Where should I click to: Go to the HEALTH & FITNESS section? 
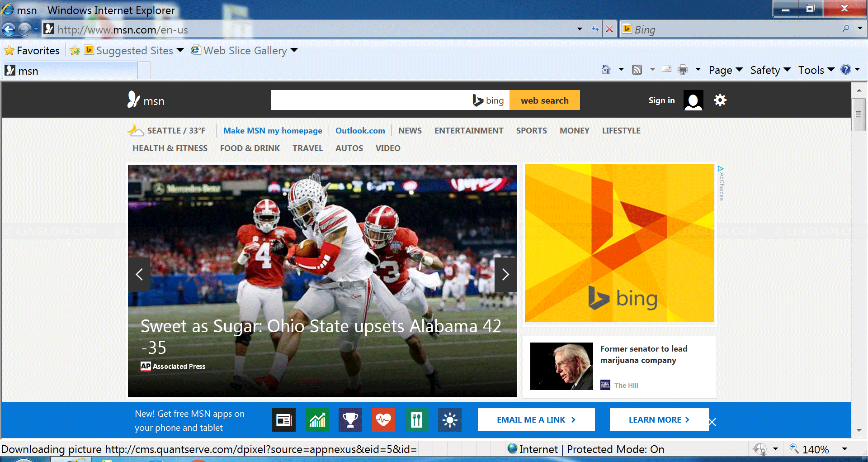coord(170,148)
